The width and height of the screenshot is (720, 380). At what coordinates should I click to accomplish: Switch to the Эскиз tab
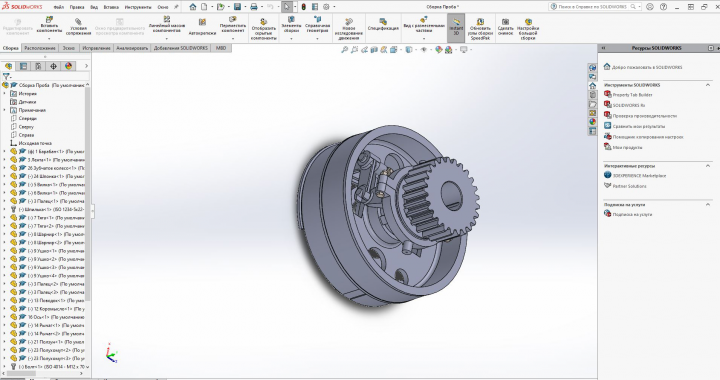click(x=68, y=48)
